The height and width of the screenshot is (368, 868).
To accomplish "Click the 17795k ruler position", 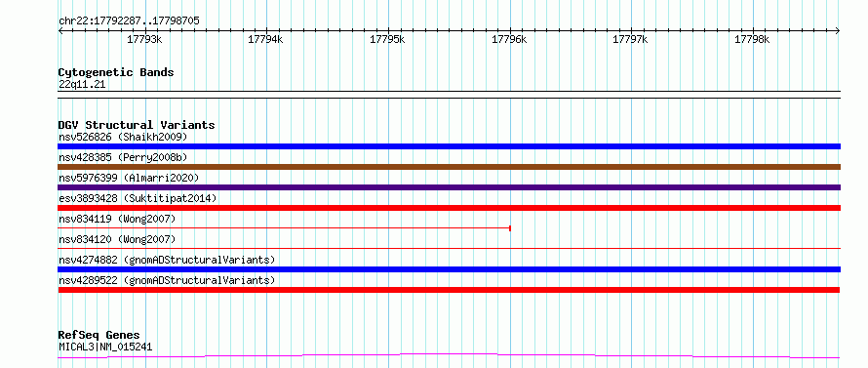I will [x=387, y=39].
